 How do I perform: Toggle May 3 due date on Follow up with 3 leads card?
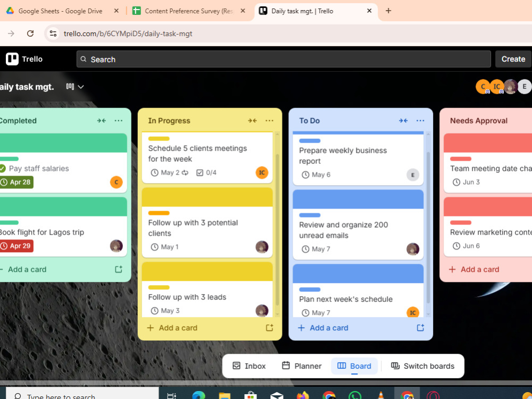[165, 311]
